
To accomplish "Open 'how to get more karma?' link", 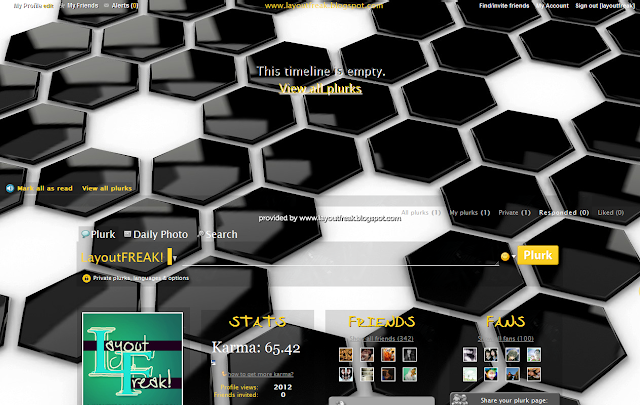I will point(260,374).
